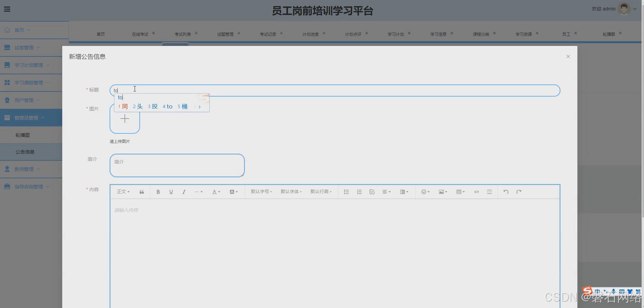
Task: Close the 考试记录 tab
Action: (x=281, y=33)
